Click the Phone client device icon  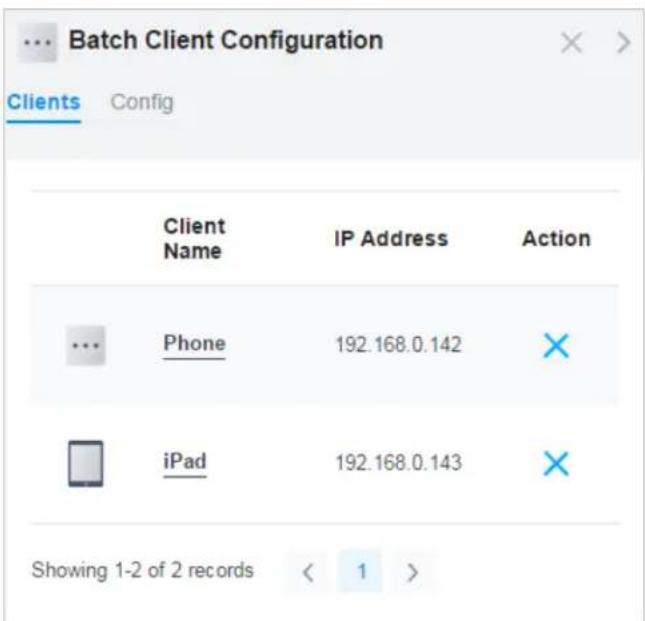pyautogui.click(x=86, y=345)
